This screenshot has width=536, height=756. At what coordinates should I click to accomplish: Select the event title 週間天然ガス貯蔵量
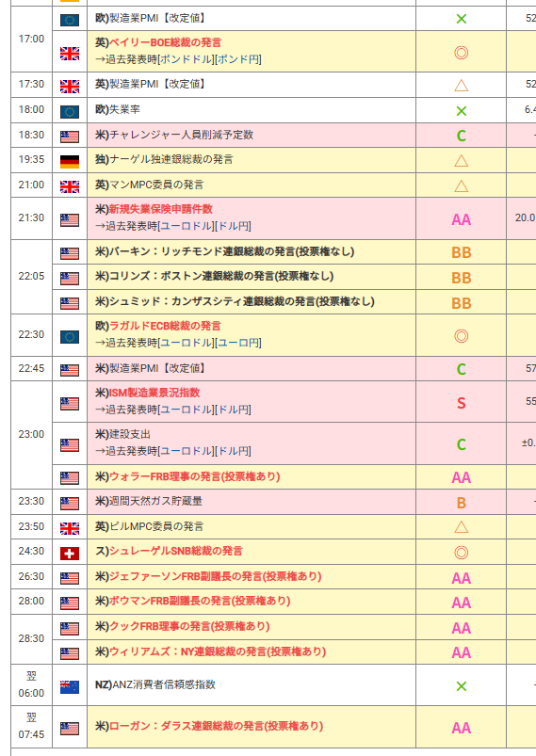[155, 502]
